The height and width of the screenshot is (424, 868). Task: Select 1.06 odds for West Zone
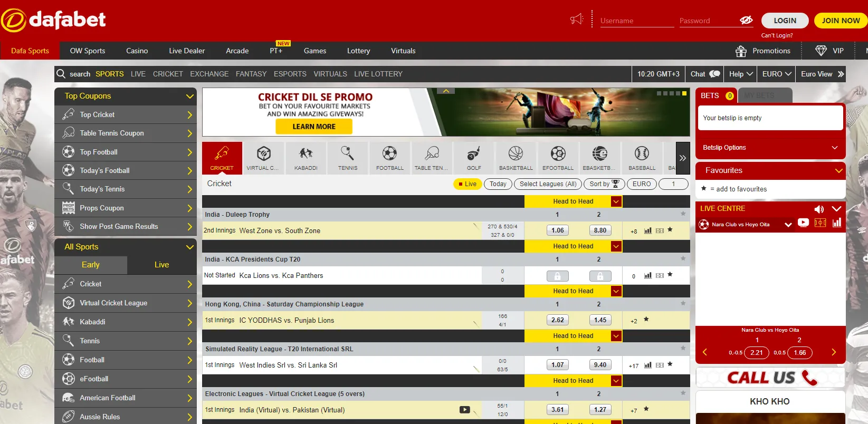pyautogui.click(x=558, y=230)
